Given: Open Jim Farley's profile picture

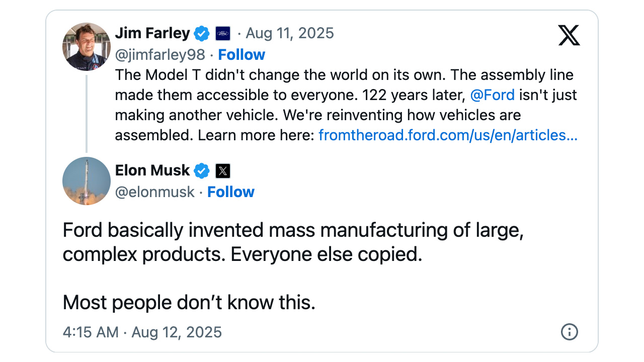Looking at the screenshot, I should [x=87, y=47].
